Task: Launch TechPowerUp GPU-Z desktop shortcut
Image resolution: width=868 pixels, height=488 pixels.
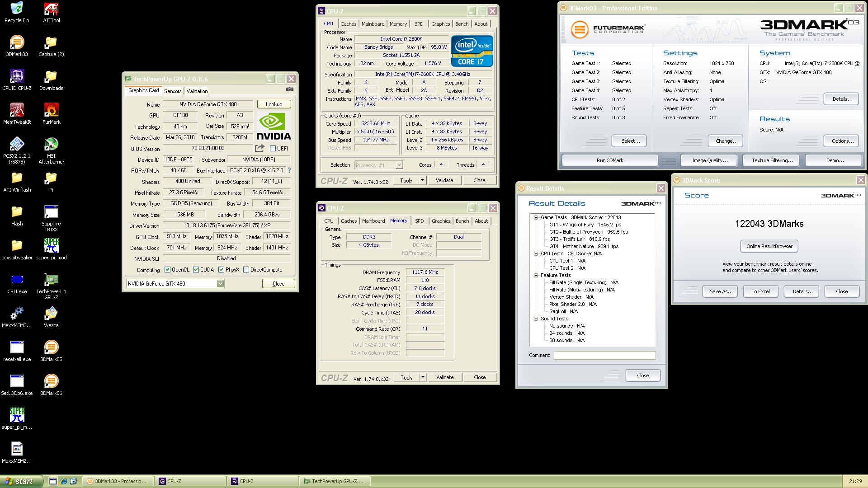Action: 51,286
